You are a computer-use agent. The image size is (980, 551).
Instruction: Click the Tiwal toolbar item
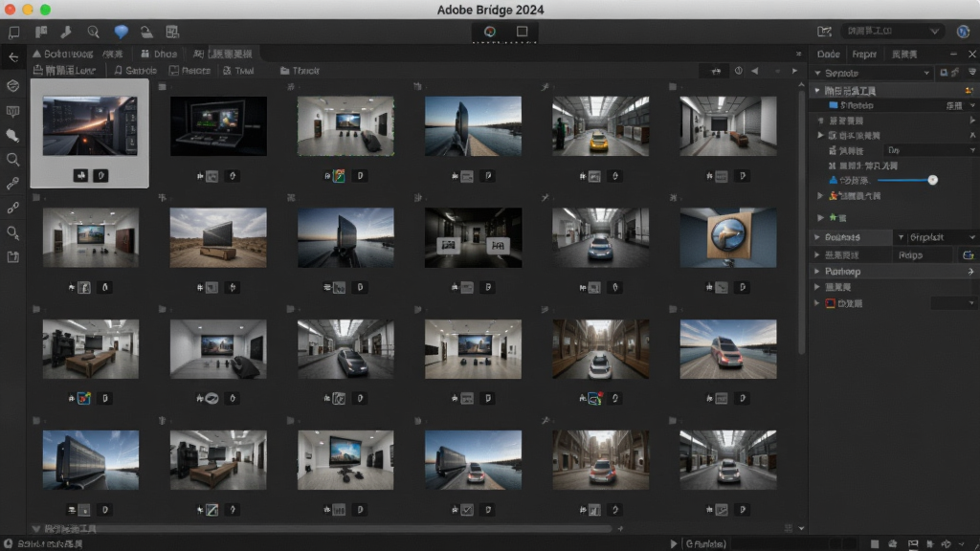coord(238,71)
